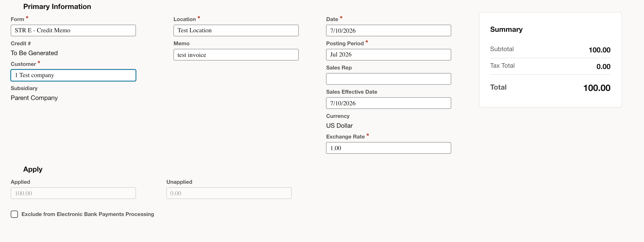
Task: Click the To Be Generated credit number text
Action: point(34,53)
